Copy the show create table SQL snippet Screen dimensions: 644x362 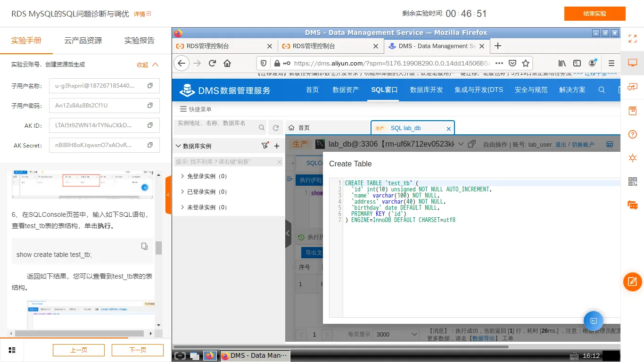pos(144,246)
